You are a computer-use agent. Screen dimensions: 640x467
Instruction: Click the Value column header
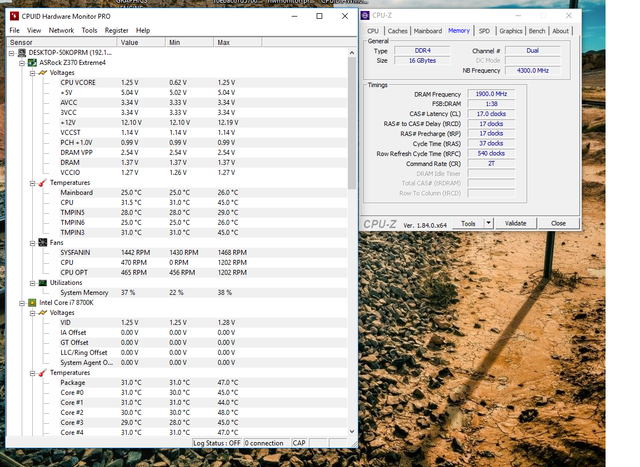pyautogui.click(x=141, y=42)
